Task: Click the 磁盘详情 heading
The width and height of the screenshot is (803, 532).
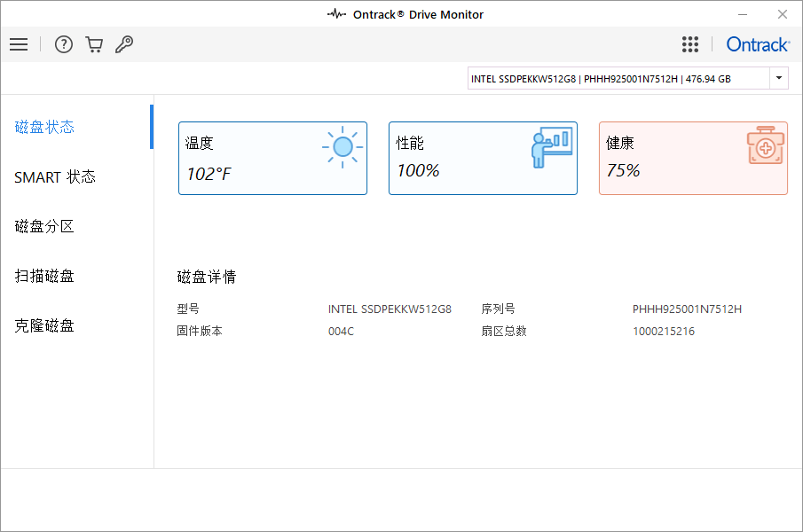Action: click(207, 277)
